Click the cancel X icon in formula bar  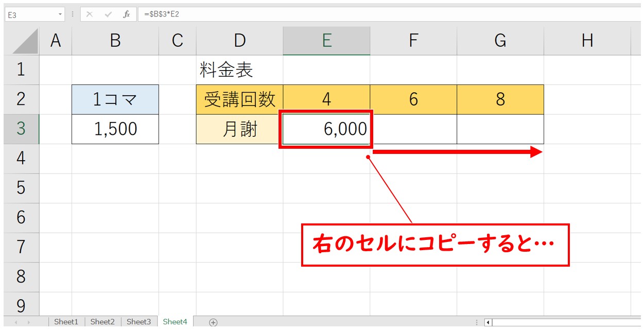point(90,14)
